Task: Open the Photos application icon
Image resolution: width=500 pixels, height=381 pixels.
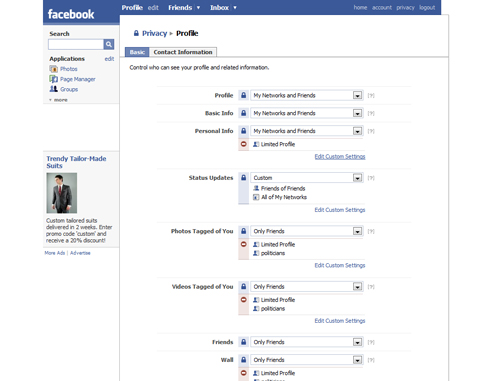Action: pyautogui.click(x=53, y=69)
